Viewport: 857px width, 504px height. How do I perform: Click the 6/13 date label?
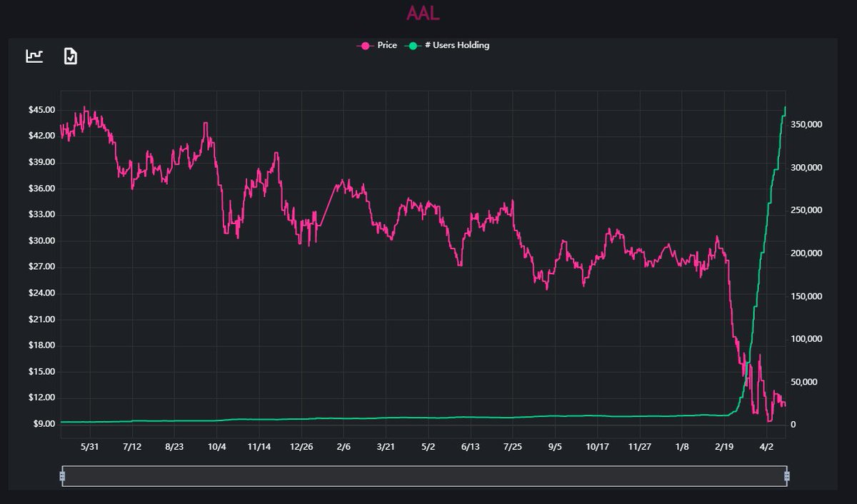tap(471, 447)
